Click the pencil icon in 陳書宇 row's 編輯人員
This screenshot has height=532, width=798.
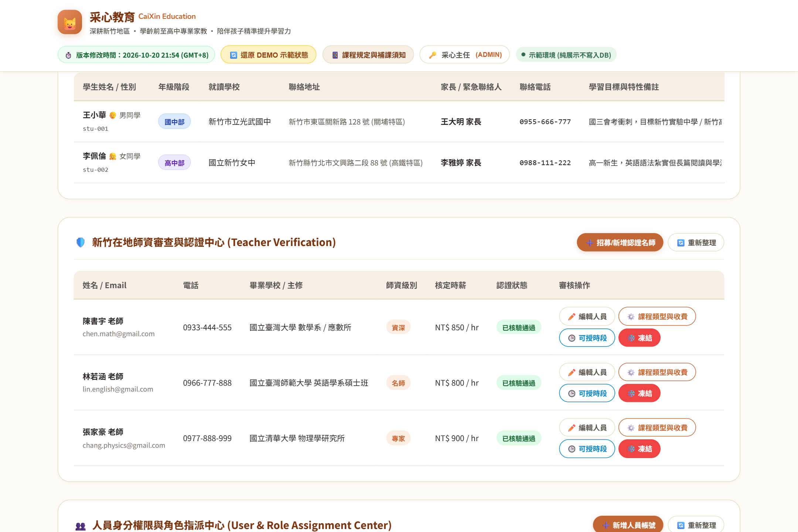[x=572, y=317]
